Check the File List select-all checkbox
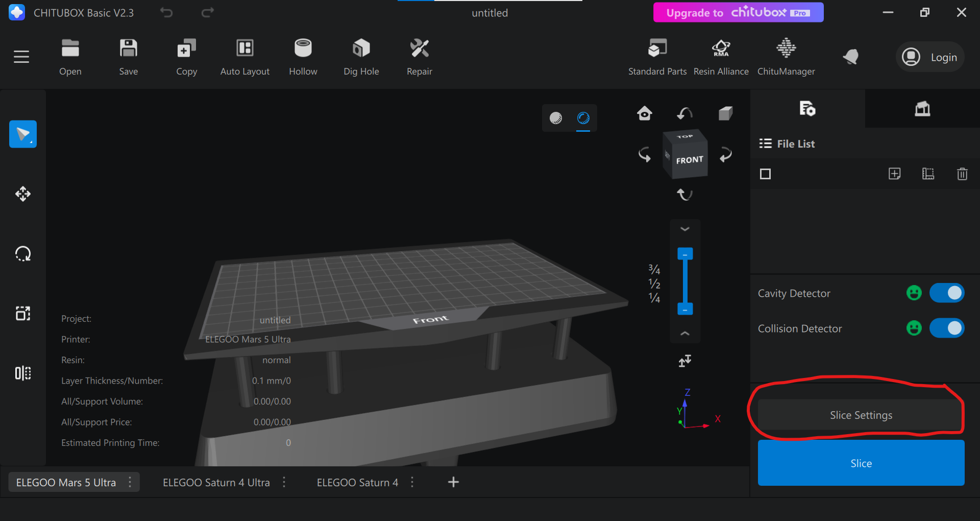The width and height of the screenshot is (980, 521). 765,174
